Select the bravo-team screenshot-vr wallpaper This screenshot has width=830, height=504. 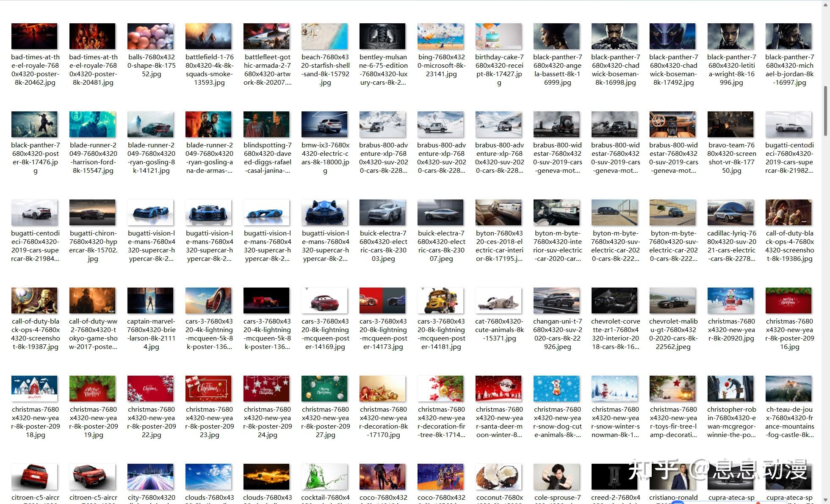pos(730,124)
